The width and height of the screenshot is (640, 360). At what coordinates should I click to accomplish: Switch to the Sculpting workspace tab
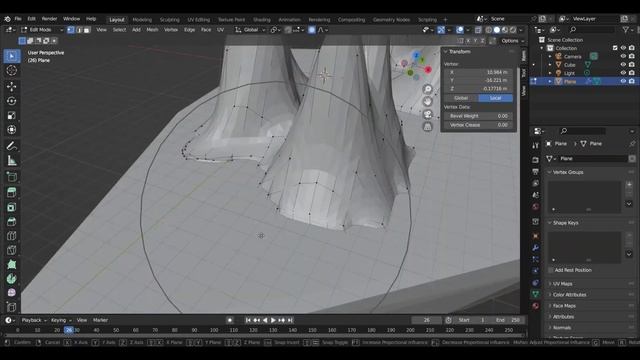[169, 20]
